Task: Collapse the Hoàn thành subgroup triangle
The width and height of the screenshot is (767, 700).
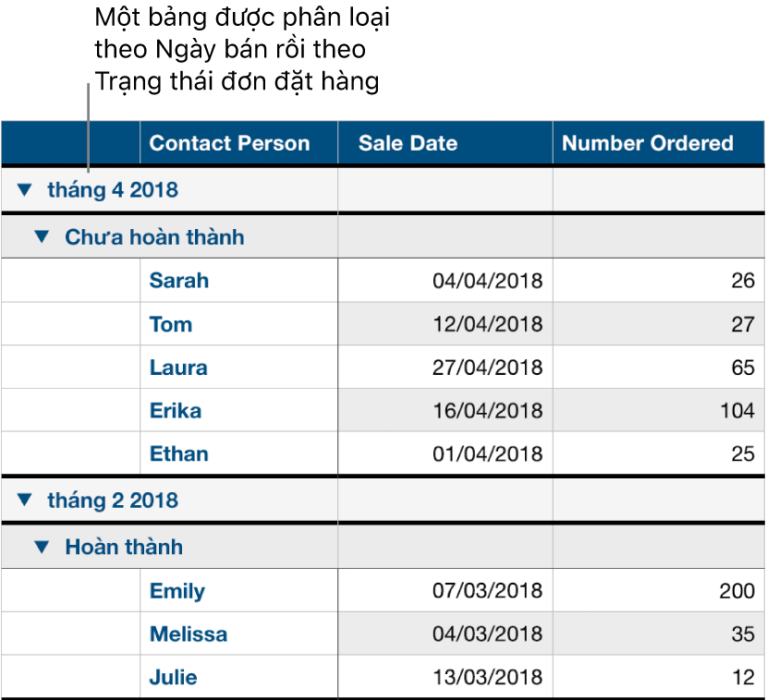Action: pos(41,547)
